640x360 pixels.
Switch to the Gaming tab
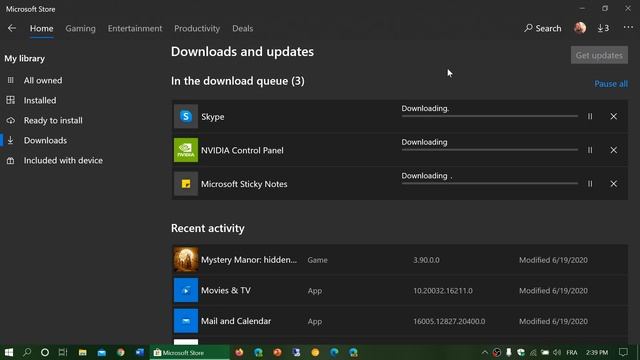[80, 28]
